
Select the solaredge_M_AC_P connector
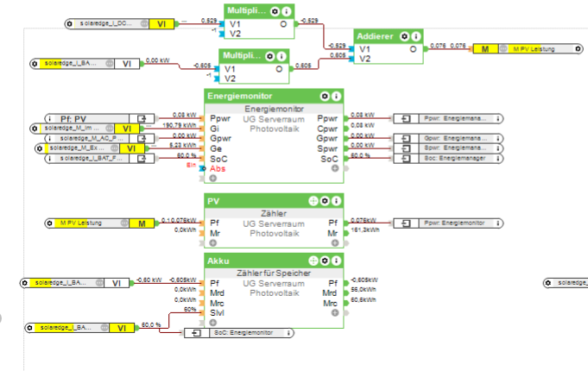click(x=99, y=139)
